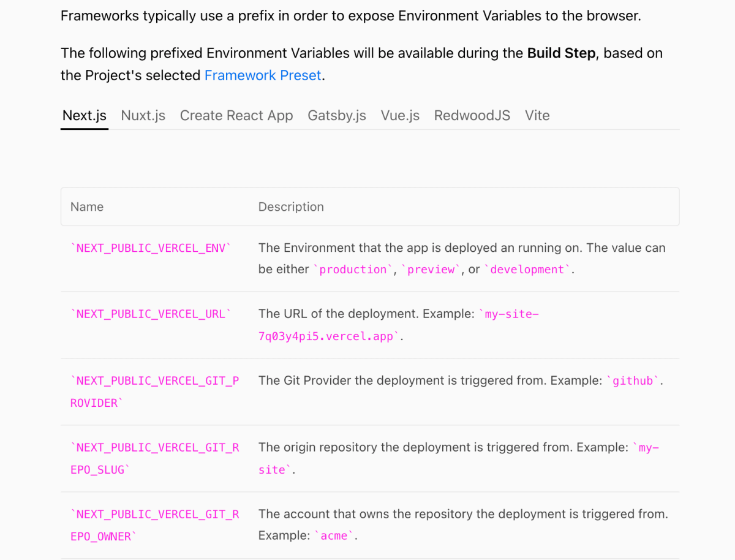Click the `preview` code value
Viewport: 735px width, 560px height.
(431, 270)
